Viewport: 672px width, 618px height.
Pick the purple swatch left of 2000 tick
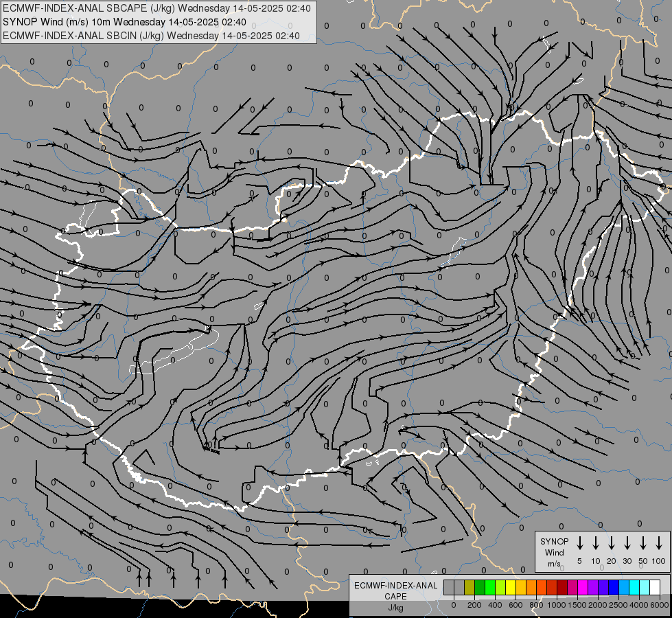(594, 587)
